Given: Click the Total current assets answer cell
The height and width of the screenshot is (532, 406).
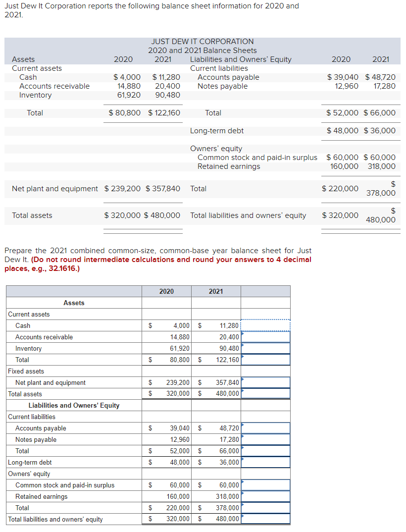Looking at the screenshot, I should (266, 360).
